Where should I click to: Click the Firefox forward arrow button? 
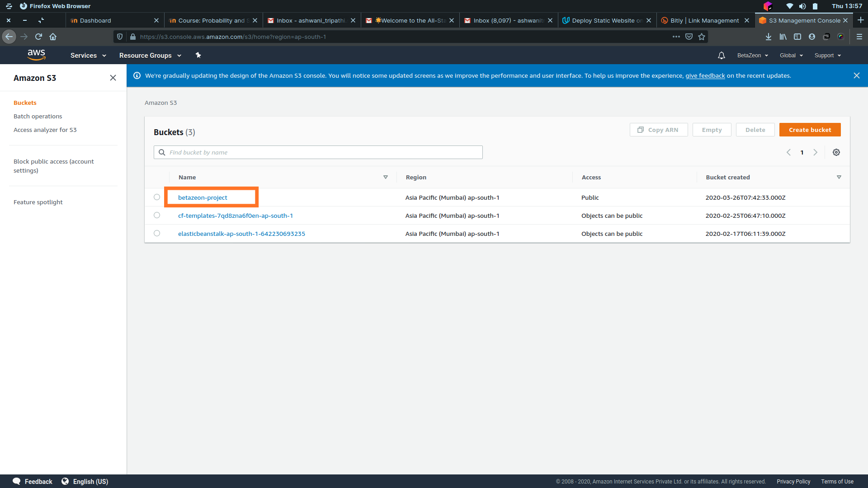point(24,37)
